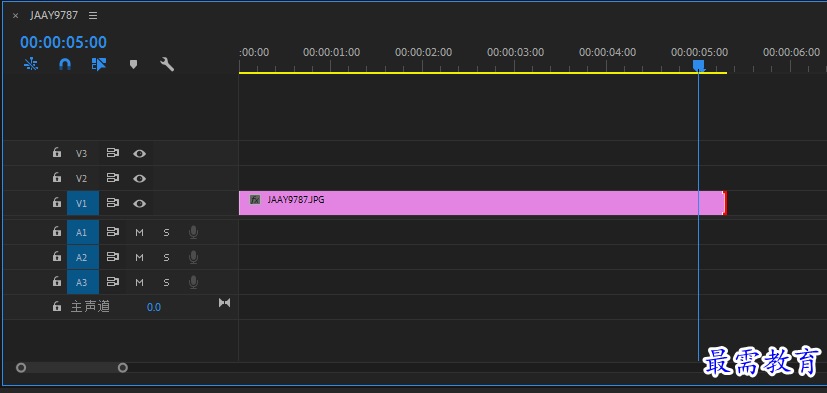Enable voice-over record on A2

click(x=194, y=257)
